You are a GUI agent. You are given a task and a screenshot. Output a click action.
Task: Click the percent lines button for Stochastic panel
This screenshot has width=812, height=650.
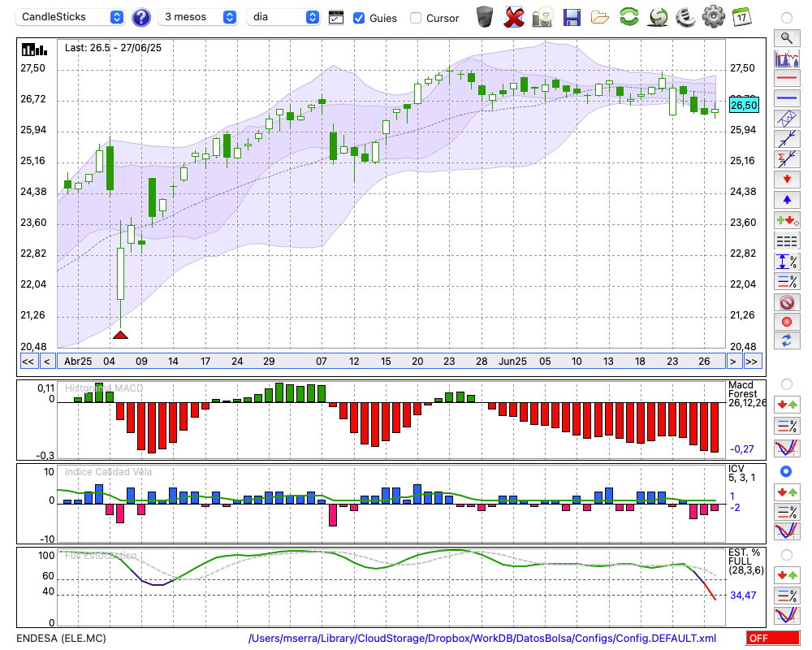point(787,596)
